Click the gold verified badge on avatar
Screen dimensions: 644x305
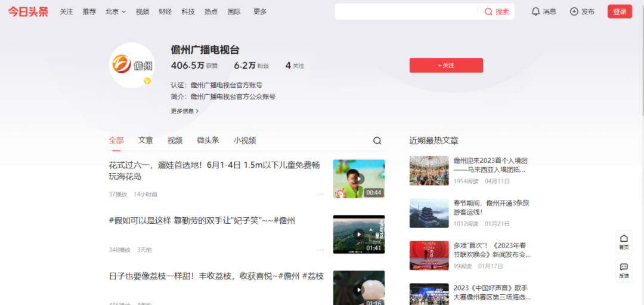click(x=147, y=81)
